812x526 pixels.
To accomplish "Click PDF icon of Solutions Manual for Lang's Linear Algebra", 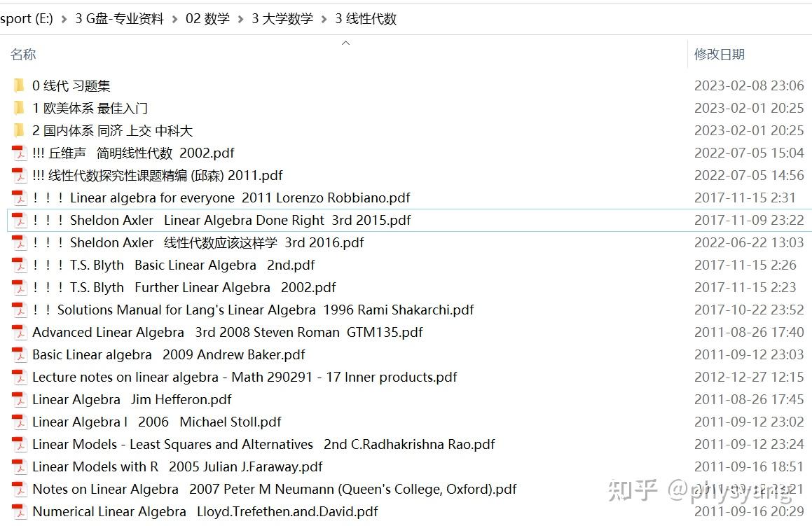I will point(19,310).
